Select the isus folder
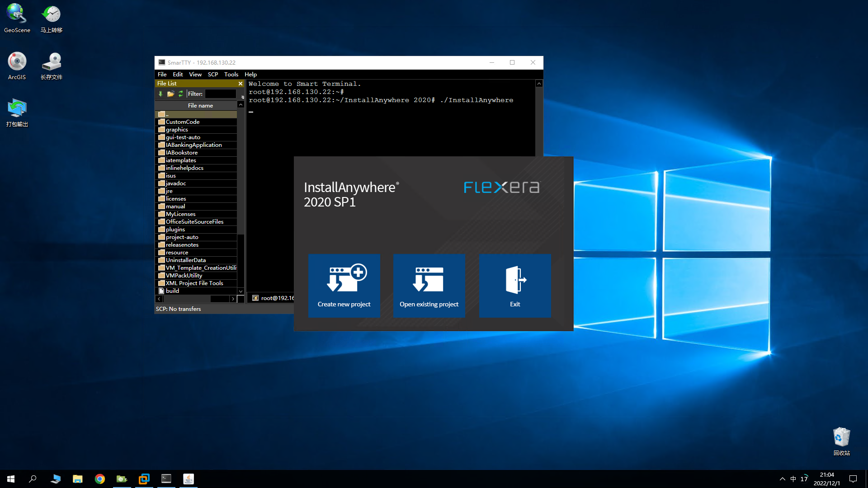The image size is (868, 488). pos(196,176)
